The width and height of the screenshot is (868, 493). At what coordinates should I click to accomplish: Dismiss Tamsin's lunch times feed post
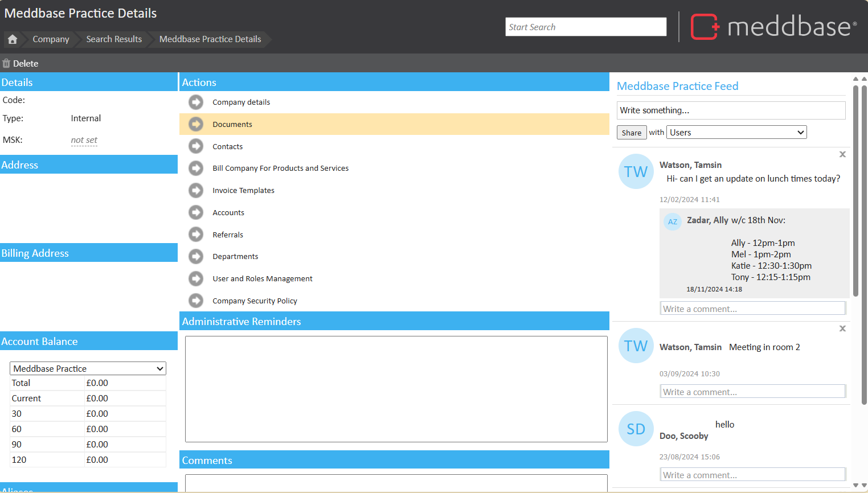[842, 154]
